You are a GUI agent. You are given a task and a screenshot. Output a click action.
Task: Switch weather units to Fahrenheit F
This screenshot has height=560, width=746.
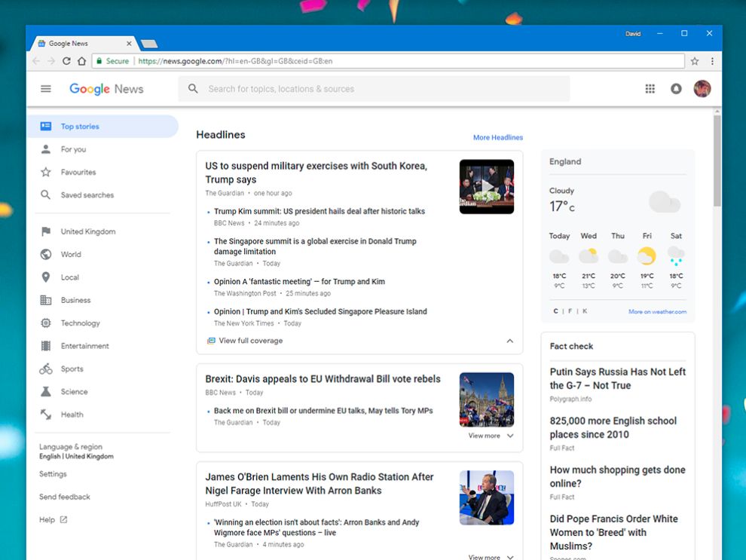[x=570, y=311]
